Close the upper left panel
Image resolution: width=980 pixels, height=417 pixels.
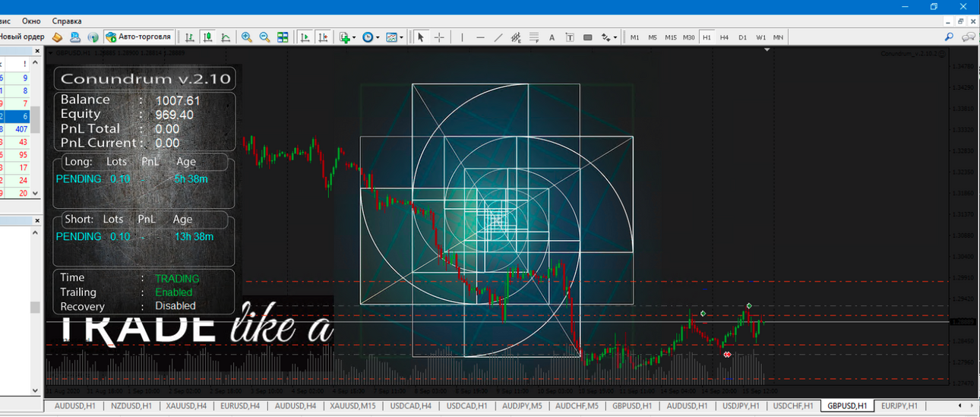click(x=36, y=50)
